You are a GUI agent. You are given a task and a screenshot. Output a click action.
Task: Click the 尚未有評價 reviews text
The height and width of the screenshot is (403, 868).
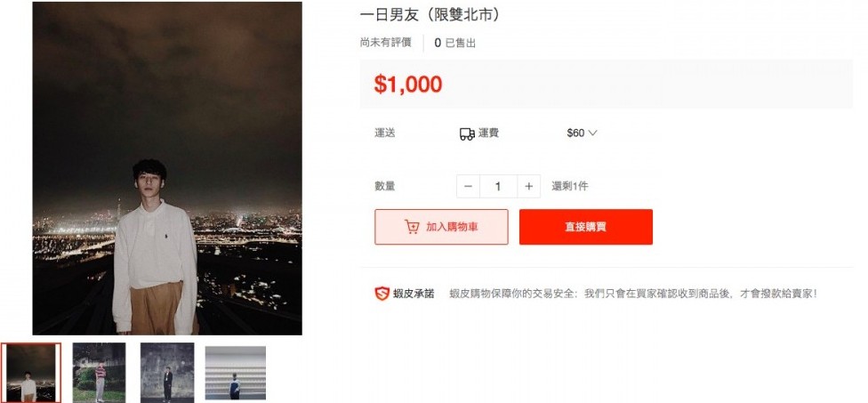385,43
